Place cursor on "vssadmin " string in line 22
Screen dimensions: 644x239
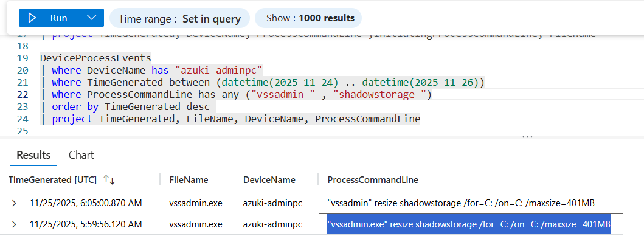pyautogui.click(x=283, y=95)
